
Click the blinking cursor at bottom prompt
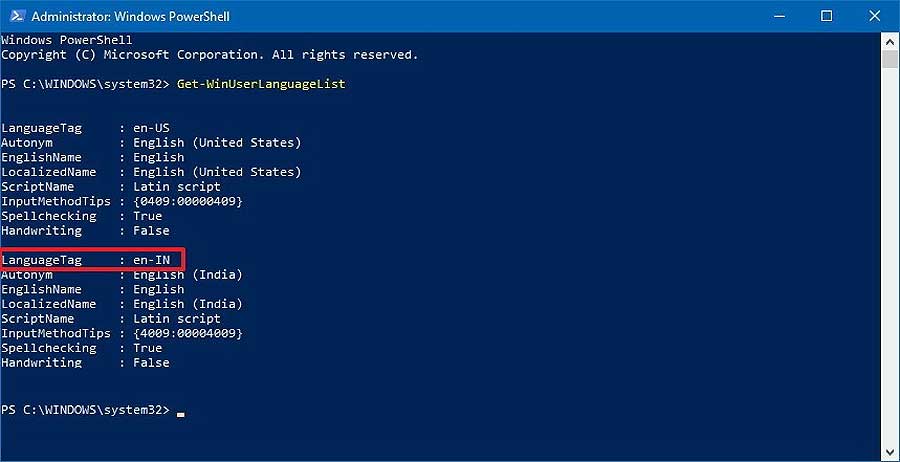click(181, 414)
